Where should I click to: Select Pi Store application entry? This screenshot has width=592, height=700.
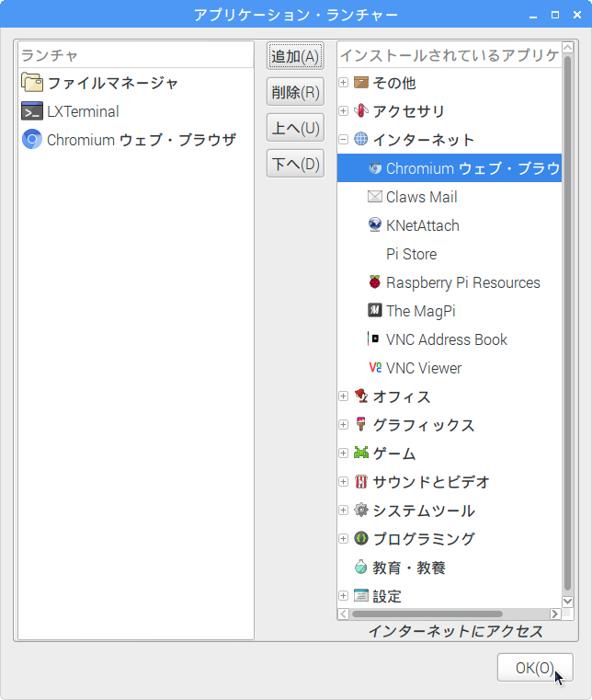(x=450, y=254)
